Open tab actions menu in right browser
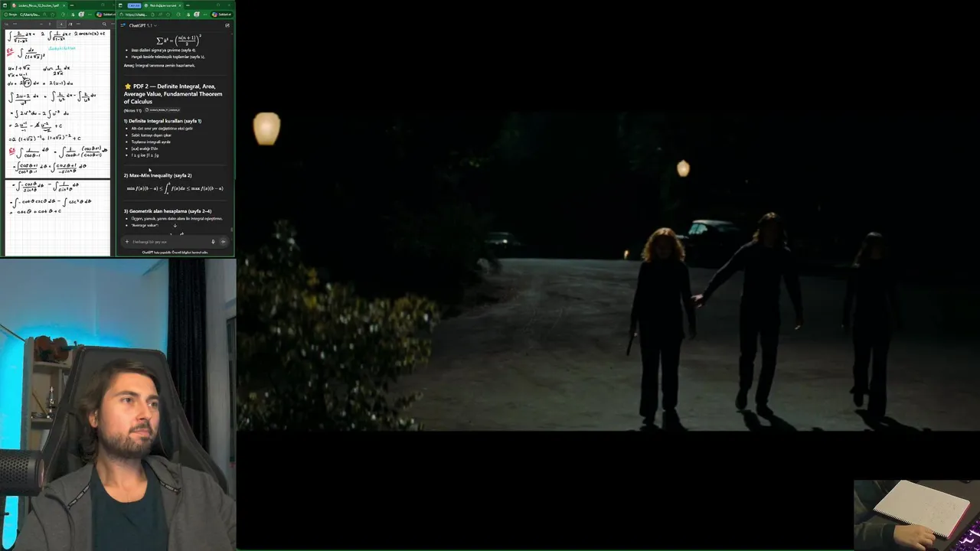 point(120,5)
